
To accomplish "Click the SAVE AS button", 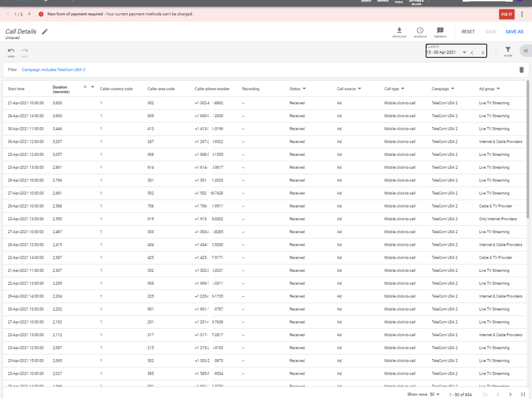I will [x=514, y=31].
